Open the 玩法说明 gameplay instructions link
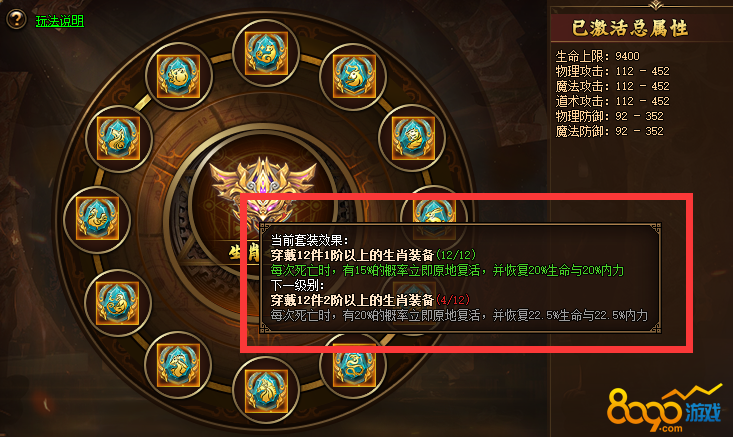Screen dimensions: 733x437 click(x=60, y=21)
